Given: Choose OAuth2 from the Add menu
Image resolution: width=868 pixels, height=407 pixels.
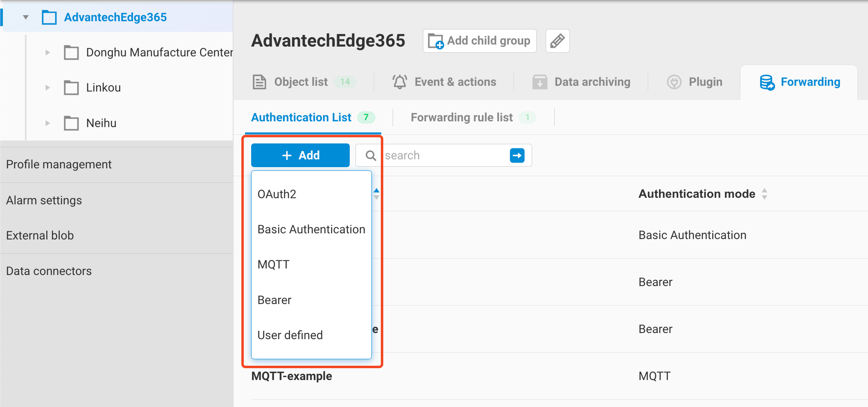Looking at the screenshot, I should [277, 194].
